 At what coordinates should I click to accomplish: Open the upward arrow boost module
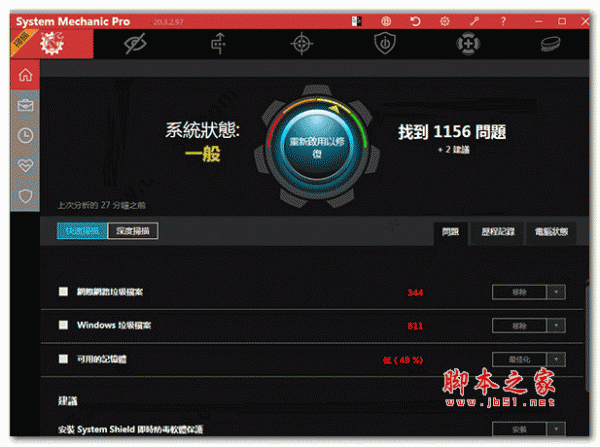coord(218,43)
